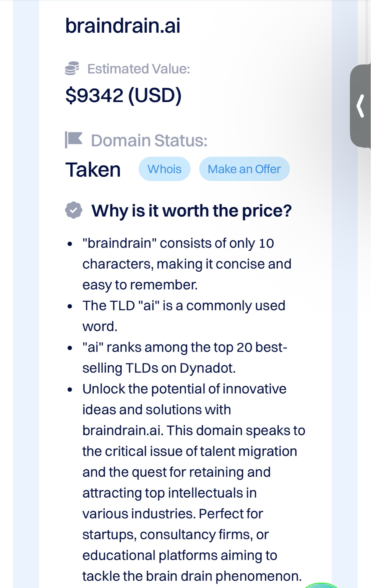Click the coins icon beside Estimated Value

coord(72,68)
